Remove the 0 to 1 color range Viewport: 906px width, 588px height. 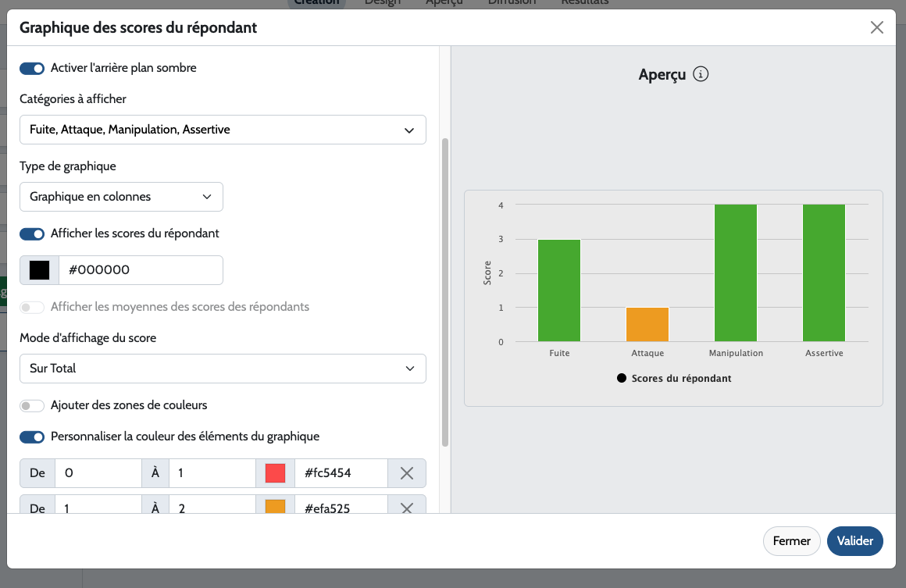pos(406,473)
